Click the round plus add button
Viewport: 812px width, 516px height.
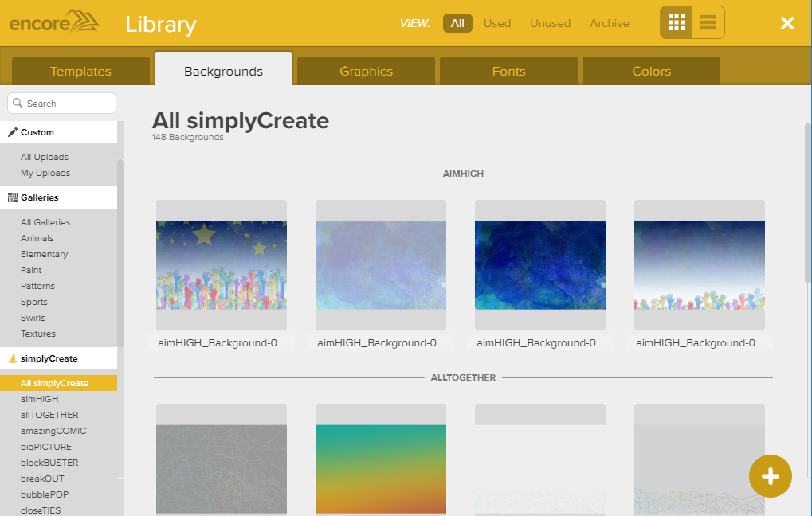[770, 476]
